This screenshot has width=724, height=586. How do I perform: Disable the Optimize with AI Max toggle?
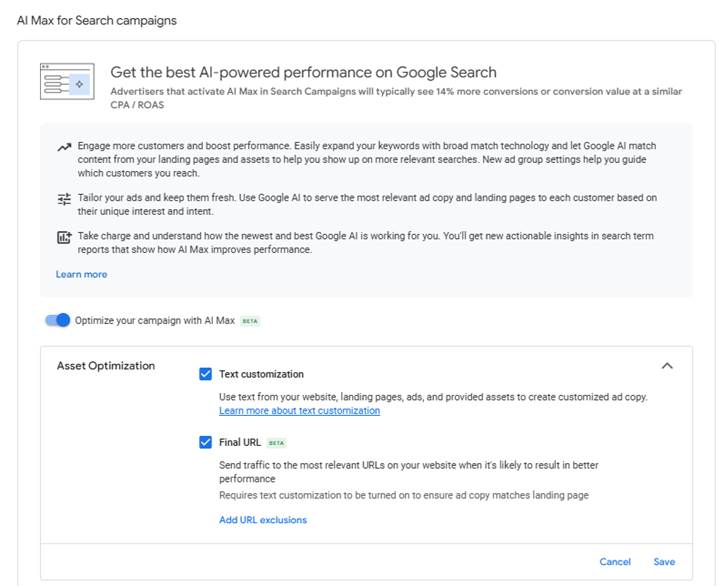click(x=59, y=320)
